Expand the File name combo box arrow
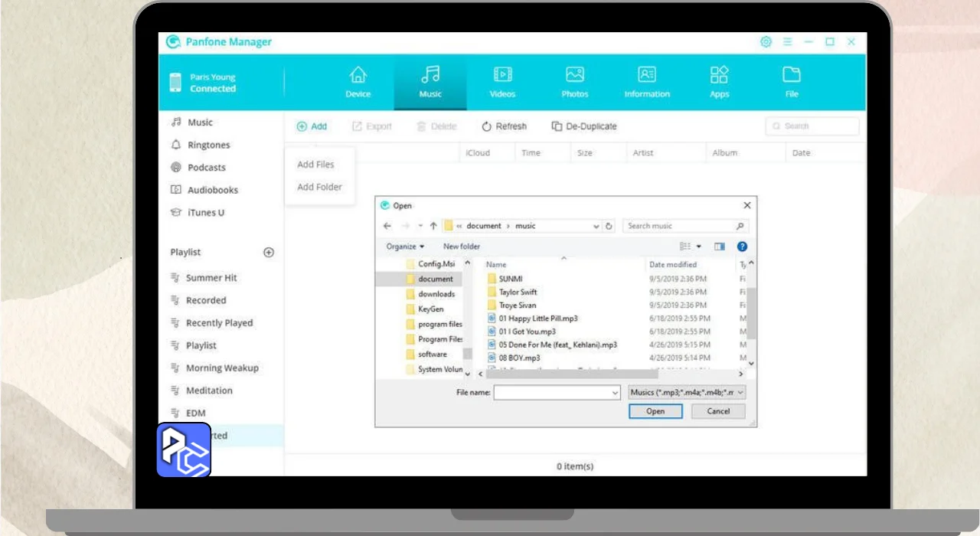Screen dimensions: 980x536 coord(615,393)
